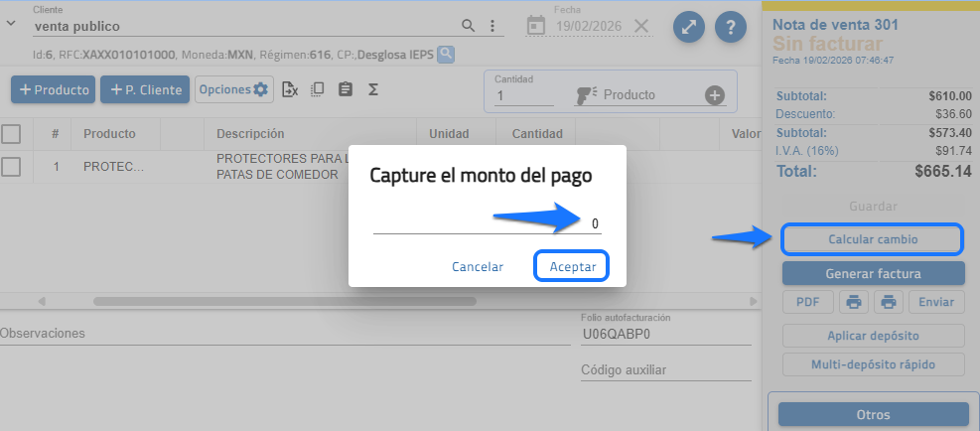
Task: Click the Nota de venta 301 title
Action: pos(836,25)
